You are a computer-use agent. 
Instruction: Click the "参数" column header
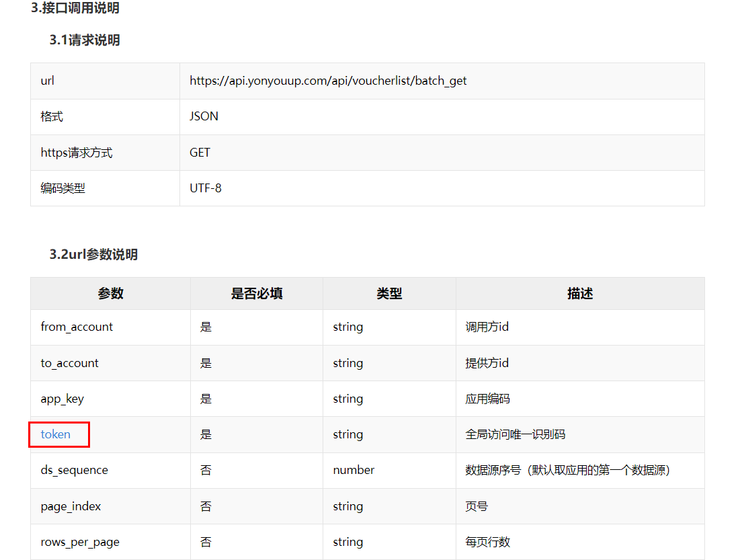coord(110,294)
